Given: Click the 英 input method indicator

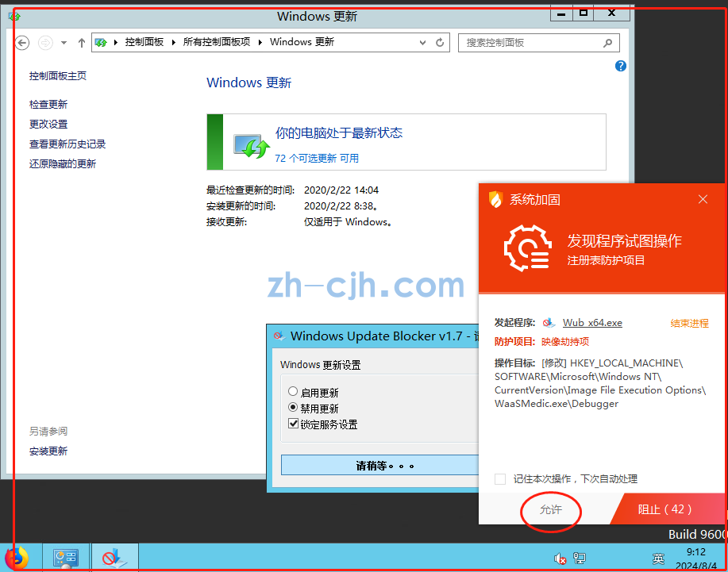Looking at the screenshot, I should tap(658, 559).
